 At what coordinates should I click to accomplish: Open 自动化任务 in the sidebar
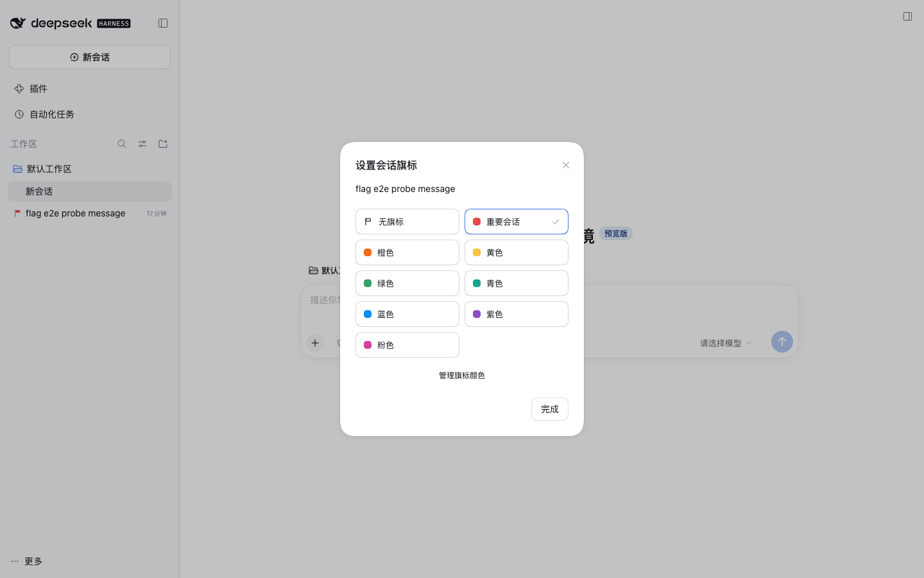click(90, 114)
